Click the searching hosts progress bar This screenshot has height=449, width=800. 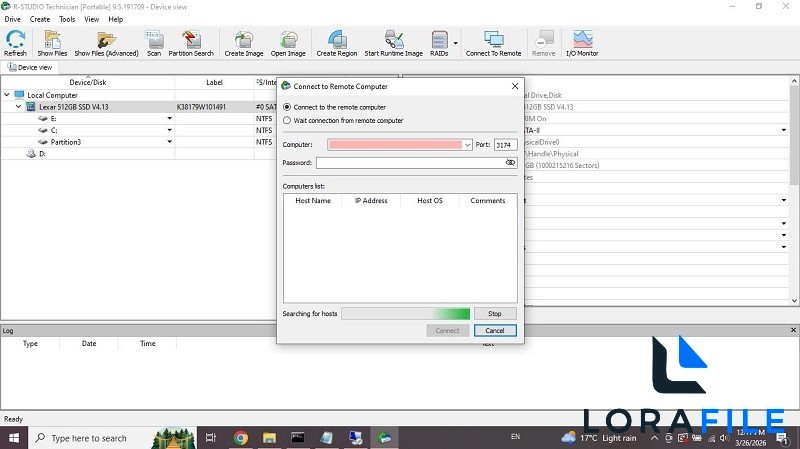click(406, 314)
